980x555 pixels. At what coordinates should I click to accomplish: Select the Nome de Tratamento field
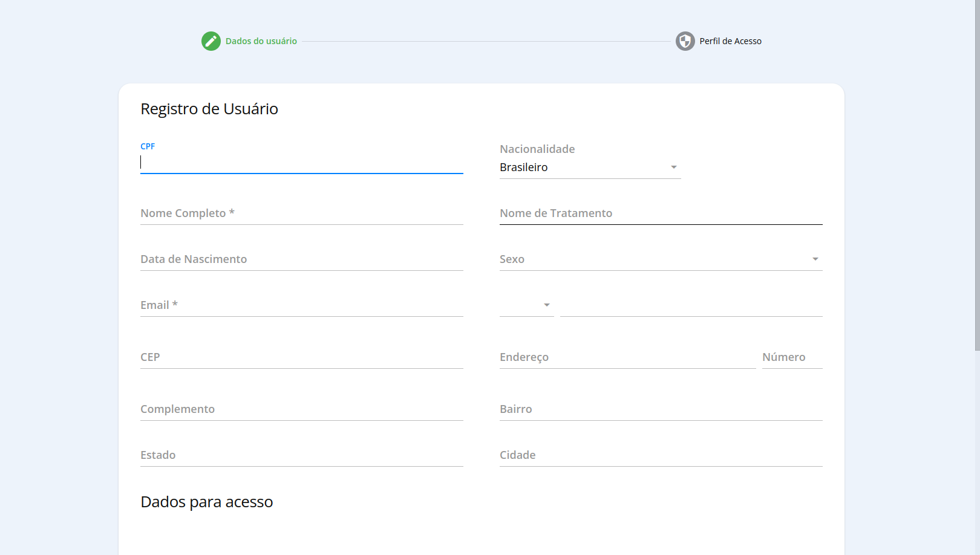[x=661, y=213]
